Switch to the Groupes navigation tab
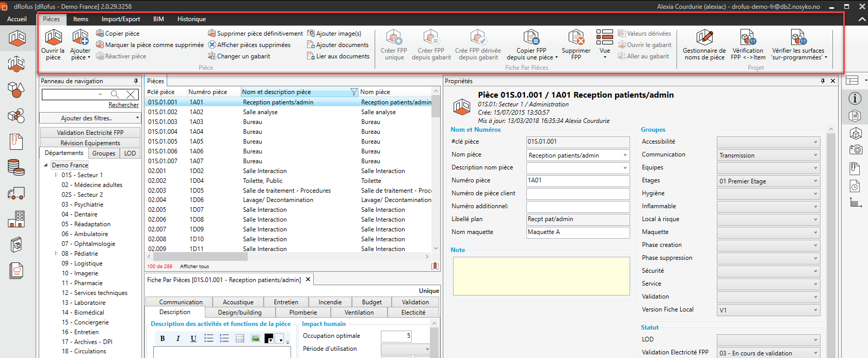Screen dimensions: 868x358 click(104, 153)
